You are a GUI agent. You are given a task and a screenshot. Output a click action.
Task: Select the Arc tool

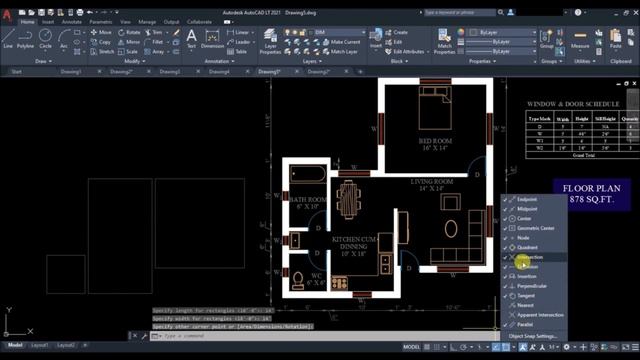pos(64,39)
